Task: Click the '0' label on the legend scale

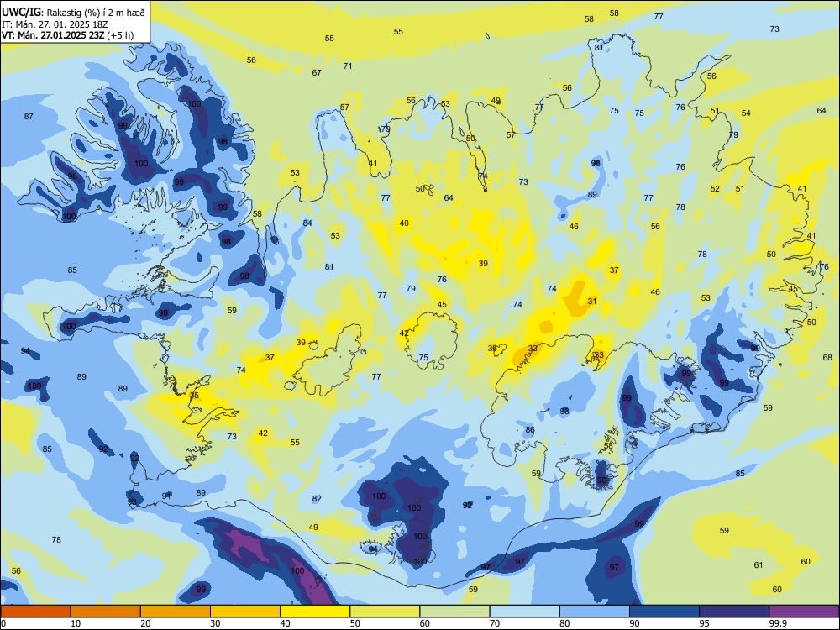Action: 3,623
